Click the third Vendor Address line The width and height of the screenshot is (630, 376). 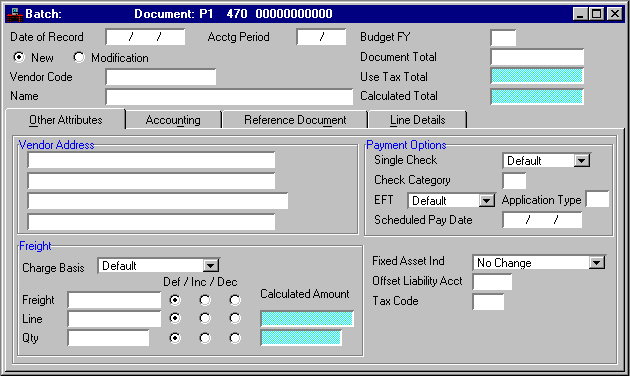(x=158, y=201)
